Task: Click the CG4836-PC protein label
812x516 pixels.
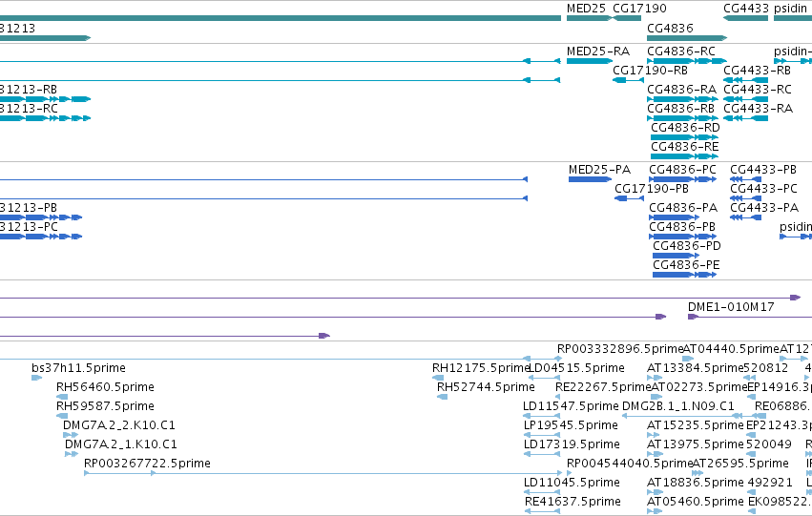Action: click(x=682, y=170)
